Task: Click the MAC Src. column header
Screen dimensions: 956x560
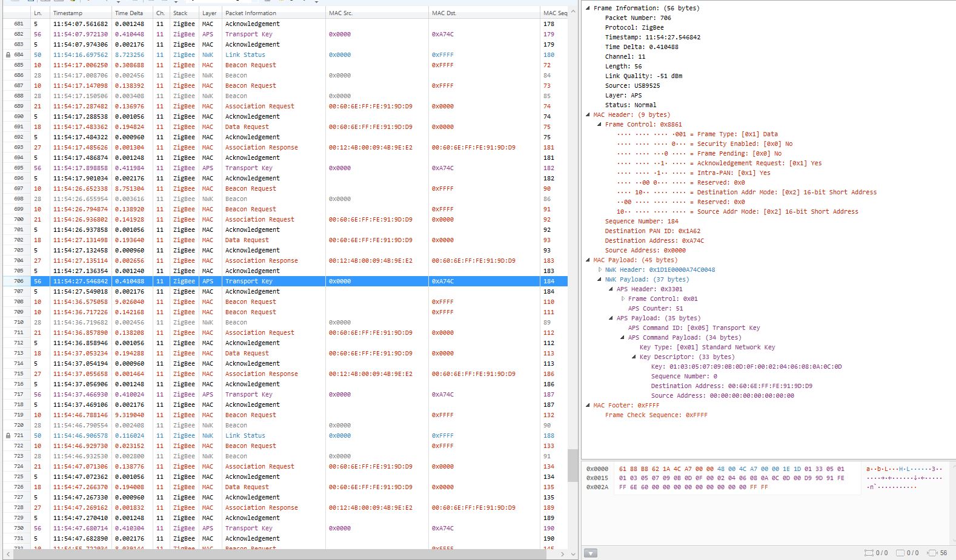Action: coord(377,13)
